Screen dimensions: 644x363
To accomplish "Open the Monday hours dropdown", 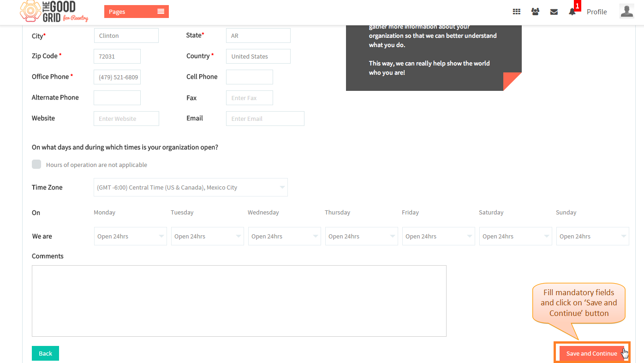I will (131, 236).
